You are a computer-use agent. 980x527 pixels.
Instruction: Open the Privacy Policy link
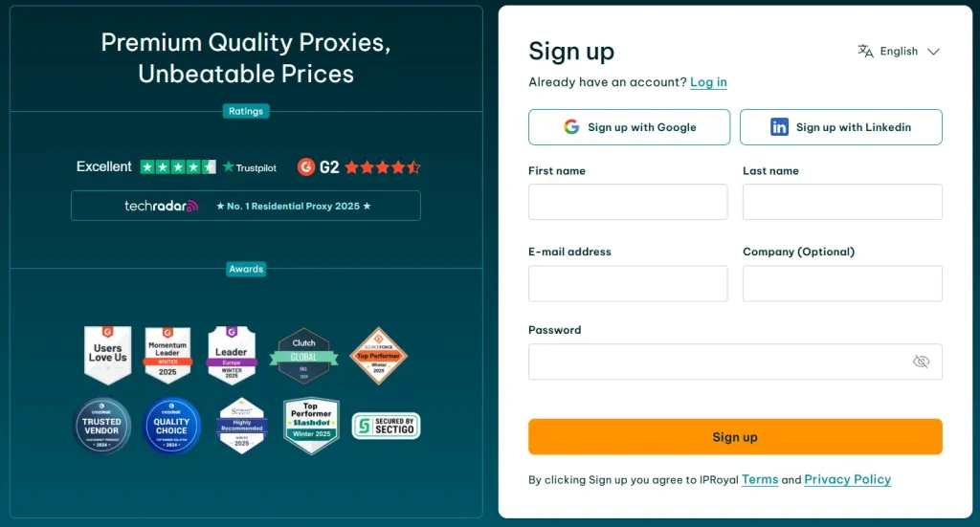click(847, 480)
